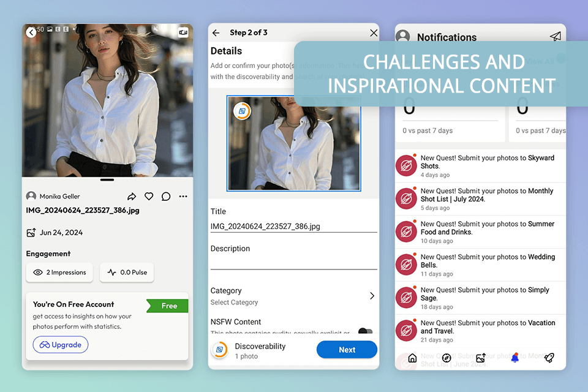Open the Discover compass tab
This screenshot has width=588, height=392.
click(x=447, y=358)
